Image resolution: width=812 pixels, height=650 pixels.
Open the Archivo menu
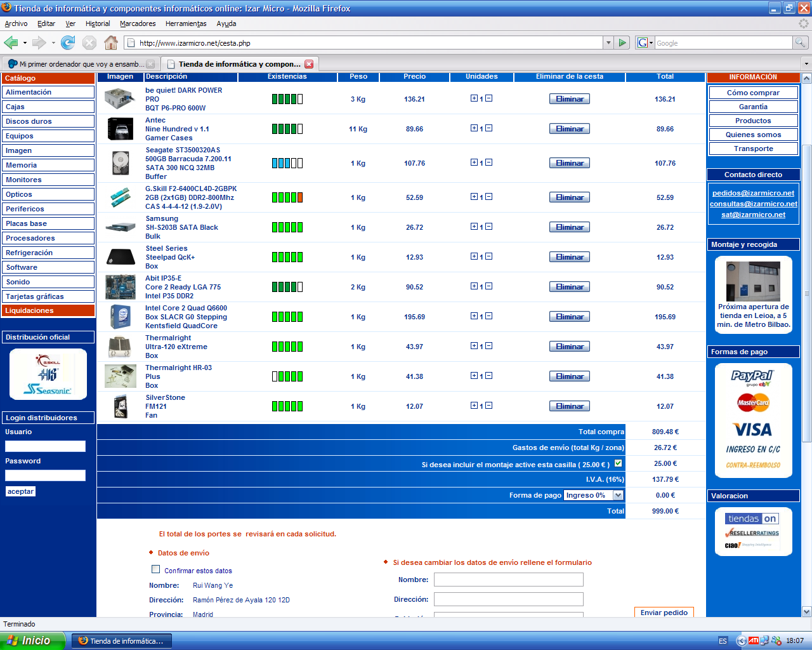point(16,23)
